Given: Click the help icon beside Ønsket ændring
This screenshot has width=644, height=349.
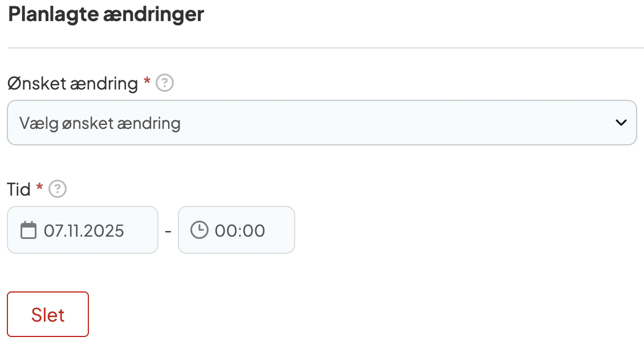Looking at the screenshot, I should [165, 84].
